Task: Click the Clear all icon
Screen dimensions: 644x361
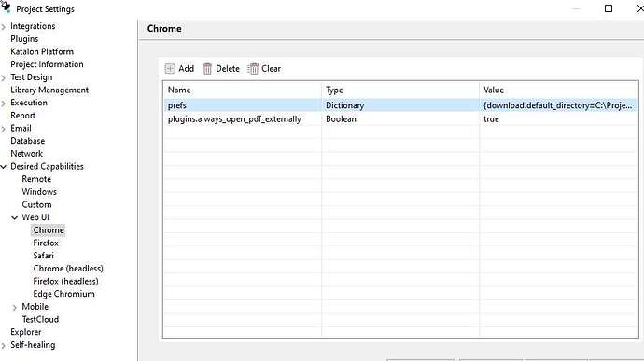Action: pyautogui.click(x=253, y=69)
